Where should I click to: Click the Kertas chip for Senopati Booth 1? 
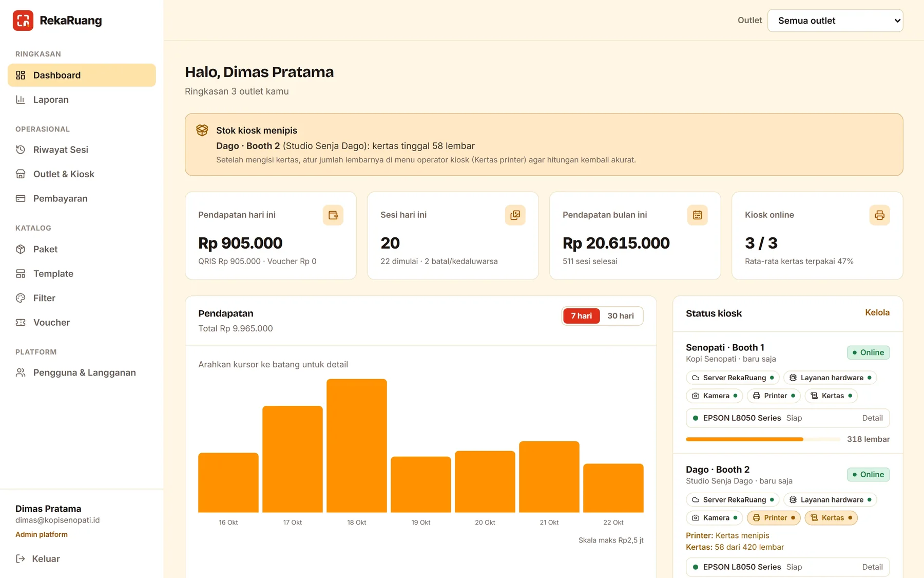(x=831, y=396)
